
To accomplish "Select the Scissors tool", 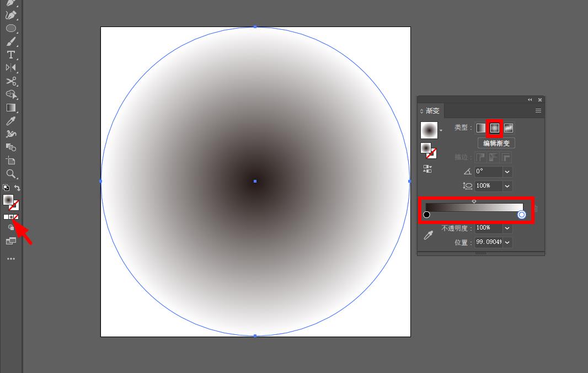I will 11,81.
